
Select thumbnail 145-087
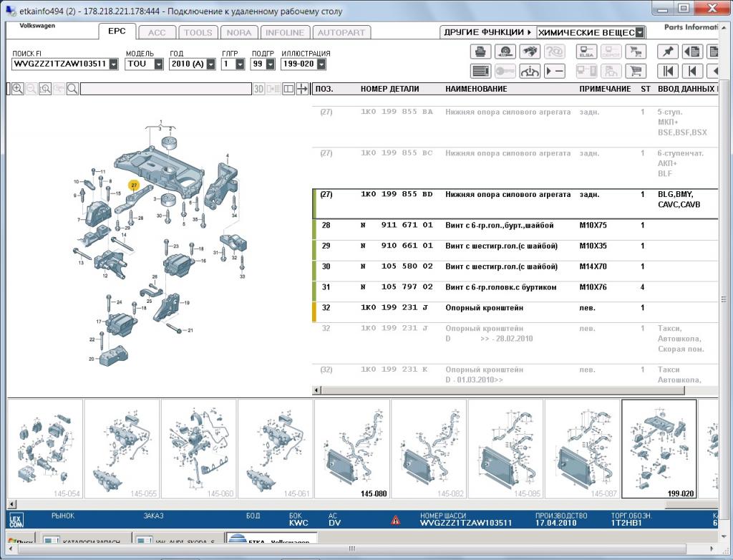point(582,449)
